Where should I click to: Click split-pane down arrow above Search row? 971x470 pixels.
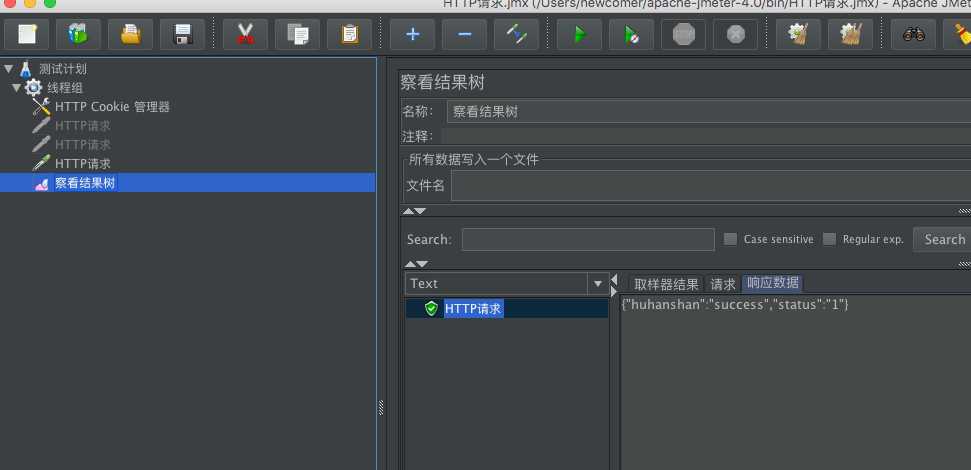(420, 211)
